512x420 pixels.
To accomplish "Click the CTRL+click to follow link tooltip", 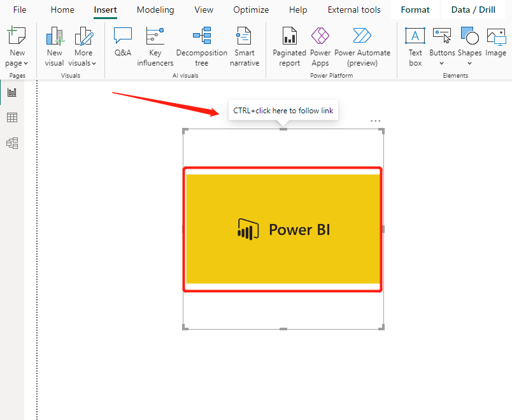I will point(283,111).
